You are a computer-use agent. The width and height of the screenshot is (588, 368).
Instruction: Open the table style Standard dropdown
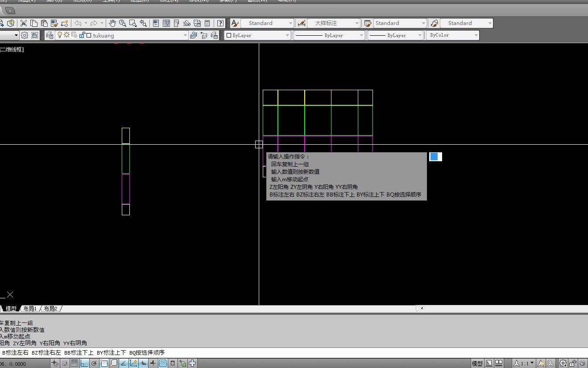pyautogui.click(x=423, y=23)
